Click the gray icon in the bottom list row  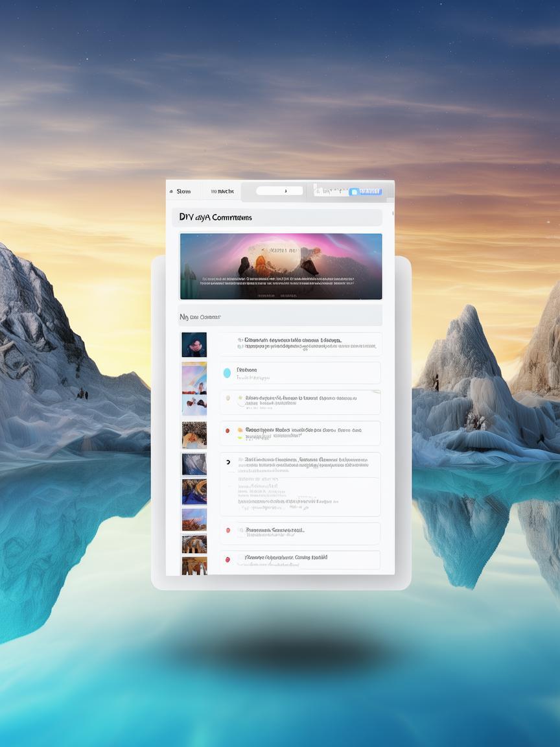click(240, 558)
